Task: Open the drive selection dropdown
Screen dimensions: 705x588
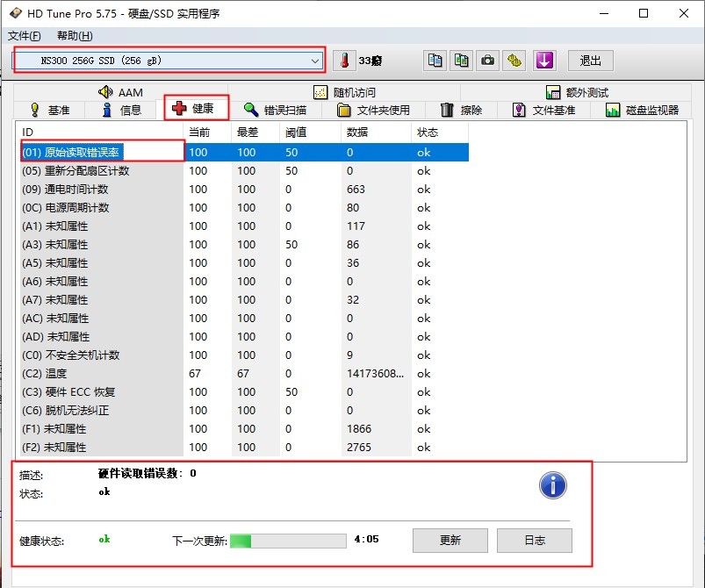Action: point(314,60)
